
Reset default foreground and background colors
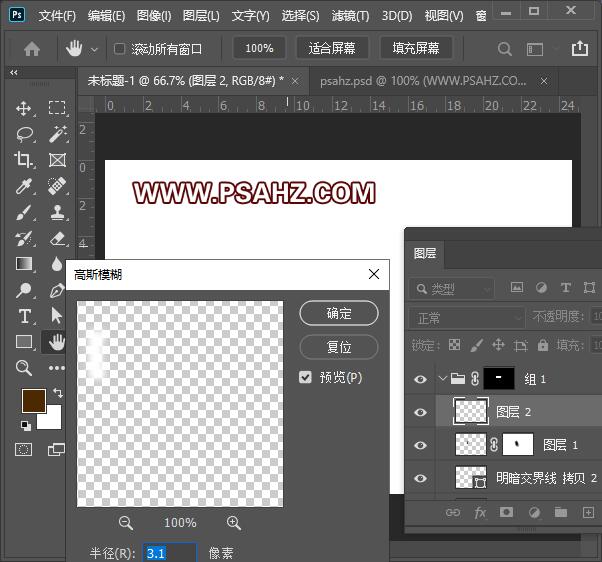tap(26, 425)
